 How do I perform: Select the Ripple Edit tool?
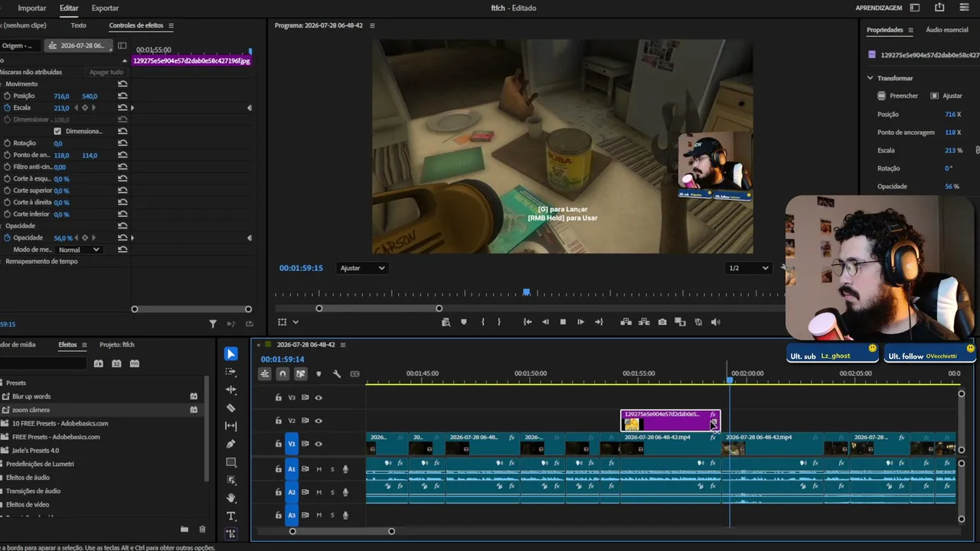point(231,390)
